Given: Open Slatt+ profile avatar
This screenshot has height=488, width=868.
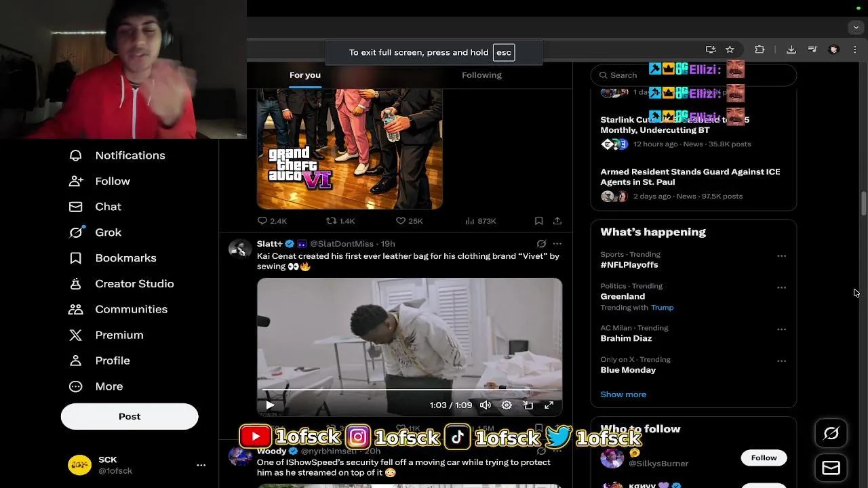Looking at the screenshot, I should click(x=240, y=249).
